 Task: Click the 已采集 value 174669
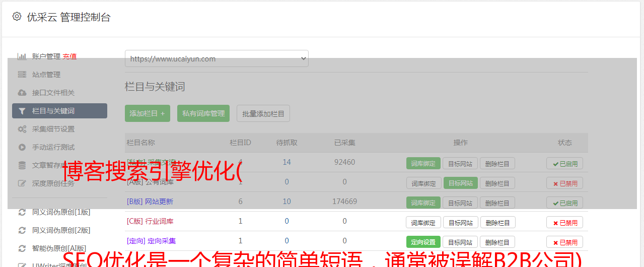[x=344, y=202]
